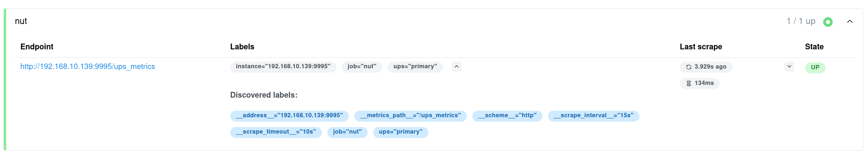Click the __metrics_path__ discovered label

coord(410,116)
